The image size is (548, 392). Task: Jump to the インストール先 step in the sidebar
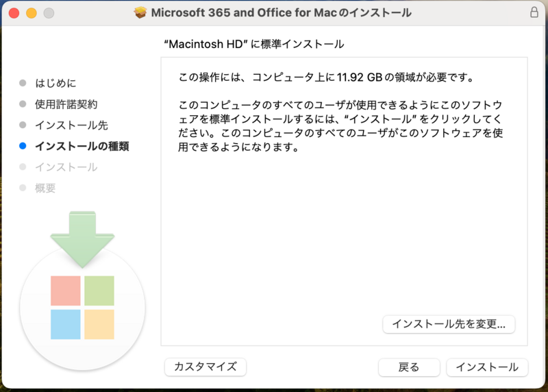click(x=71, y=125)
